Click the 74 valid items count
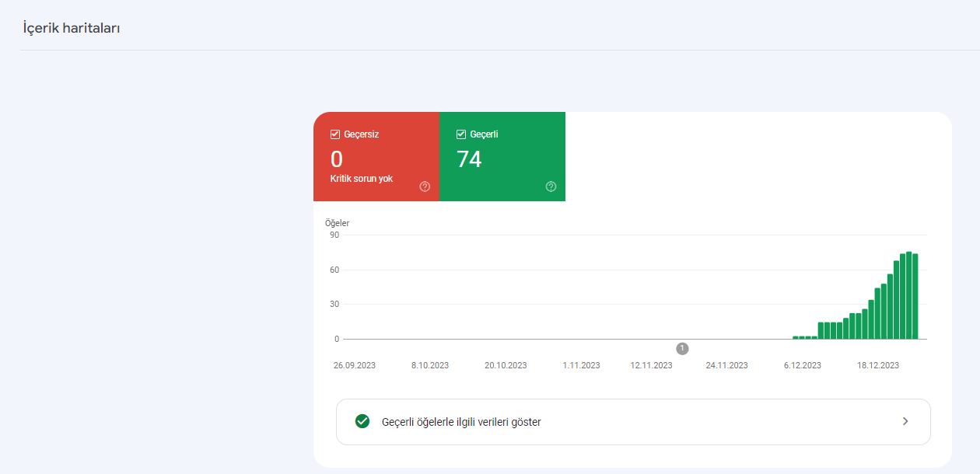Screen dimensions: 980x474 [x=469, y=159]
